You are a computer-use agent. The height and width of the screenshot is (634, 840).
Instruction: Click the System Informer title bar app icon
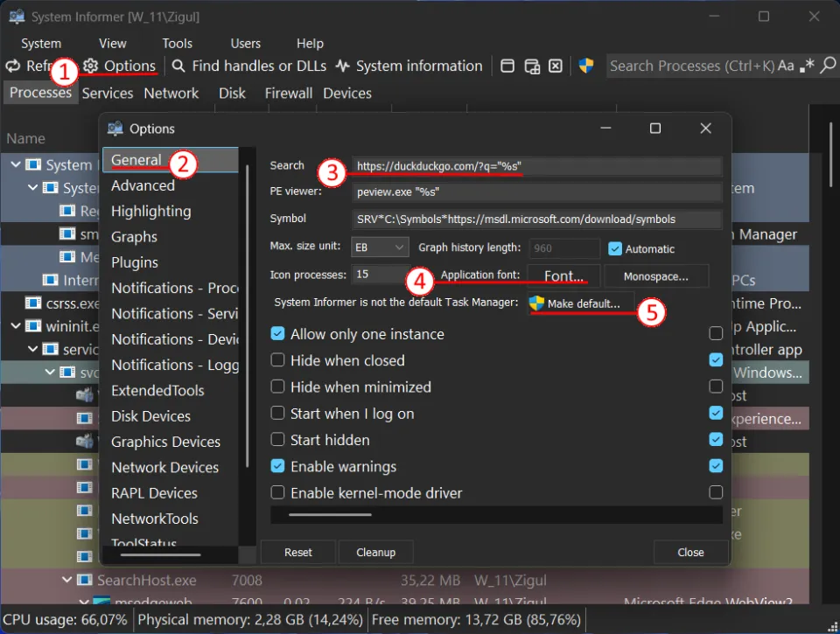17,17
